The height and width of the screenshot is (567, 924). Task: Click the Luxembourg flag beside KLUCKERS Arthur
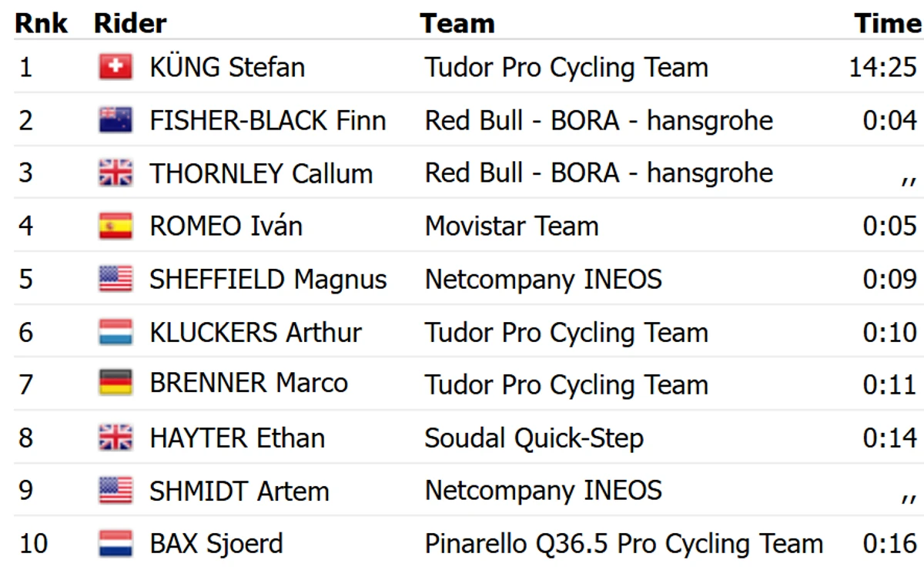click(x=115, y=332)
